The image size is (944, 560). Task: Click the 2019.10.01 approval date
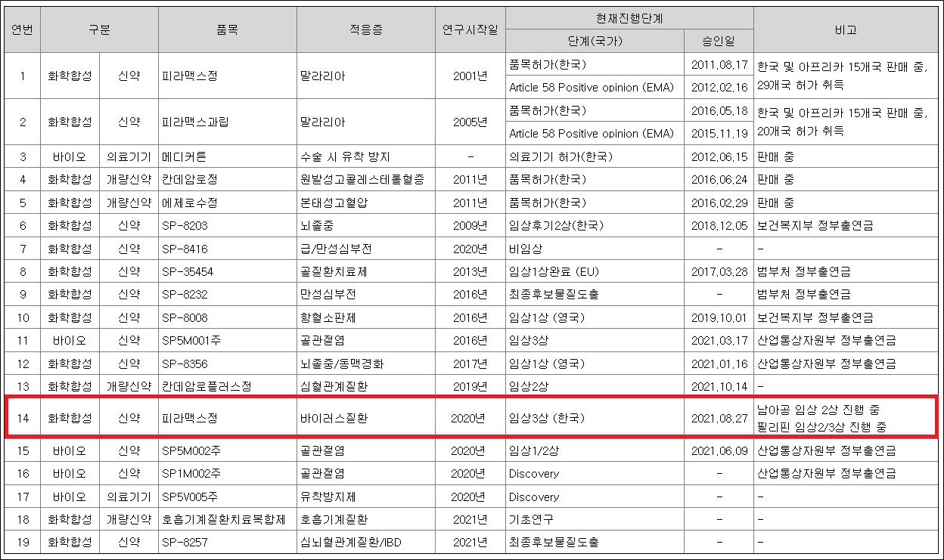(x=719, y=317)
